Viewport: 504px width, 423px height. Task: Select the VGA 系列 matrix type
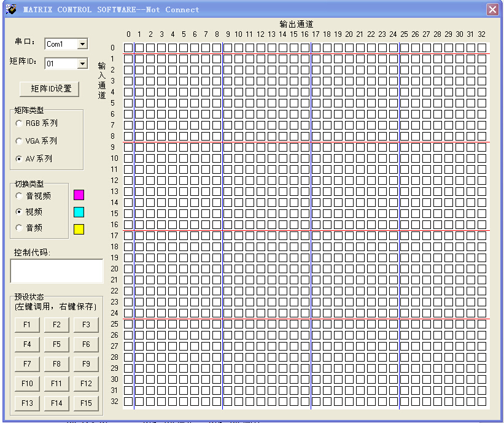[x=19, y=141]
